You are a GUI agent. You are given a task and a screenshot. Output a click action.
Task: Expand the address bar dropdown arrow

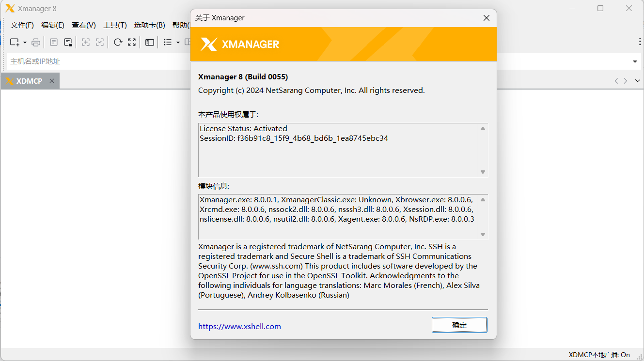pos(635,61)
